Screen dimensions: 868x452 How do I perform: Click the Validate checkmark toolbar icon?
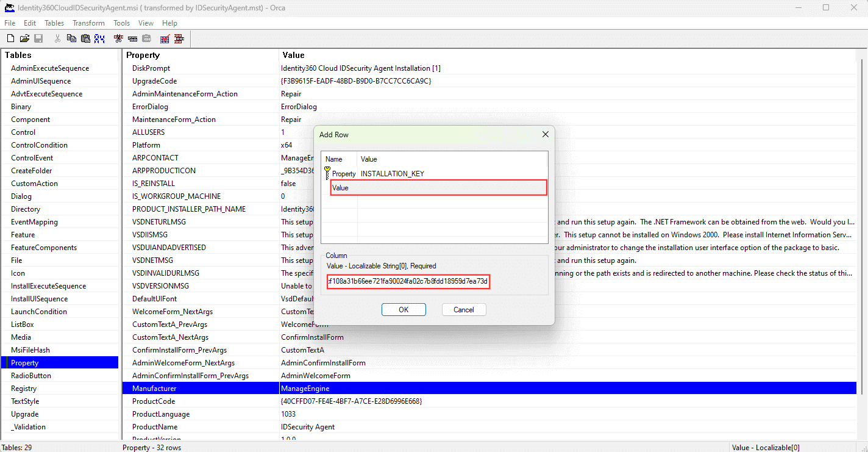(x=165, y=38)
